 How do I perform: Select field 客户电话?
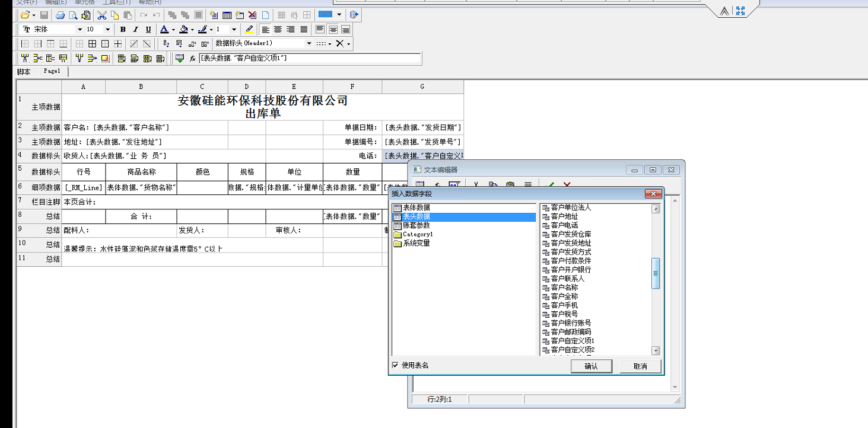(564, 225)
